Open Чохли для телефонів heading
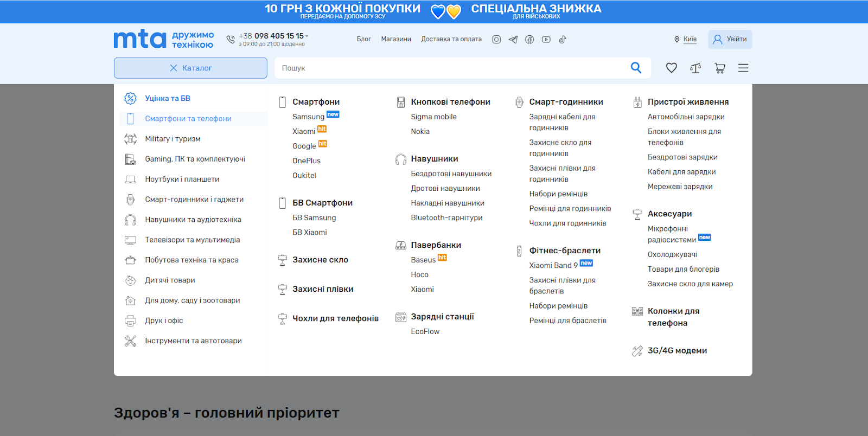Screen dimensions: 868x436 335,318
